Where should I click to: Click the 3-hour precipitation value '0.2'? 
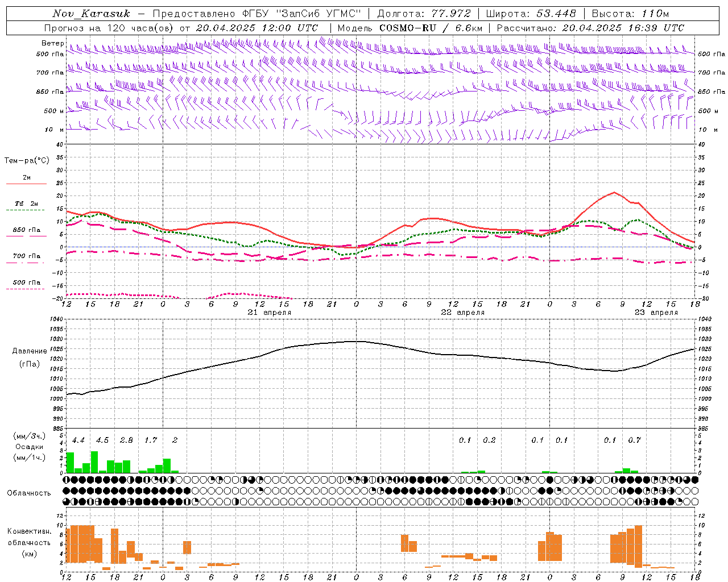click(x=489, y=440)
